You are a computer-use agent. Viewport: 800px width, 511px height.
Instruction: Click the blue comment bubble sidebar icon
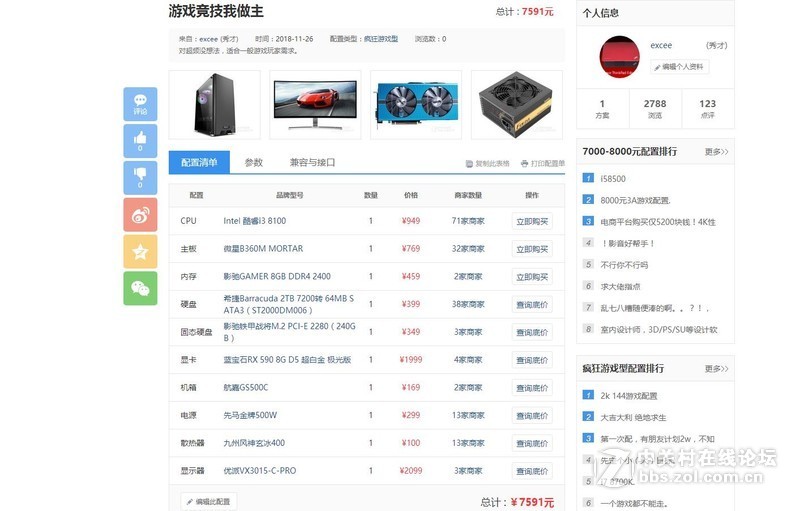[140, 104]
